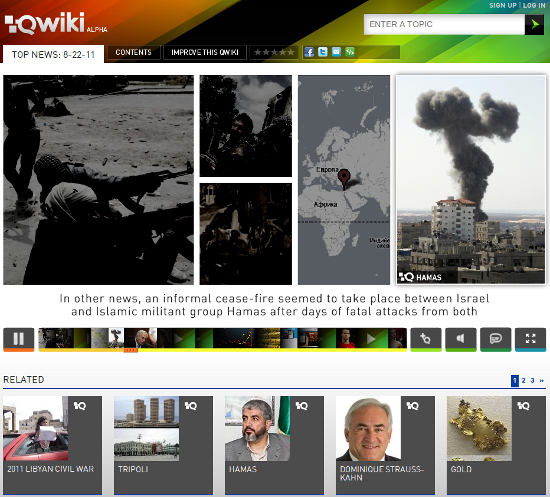Image resolution: width=550 pixels, height=497 pixels.
Task: Click Sign Up link
Action: coord(503,5)
